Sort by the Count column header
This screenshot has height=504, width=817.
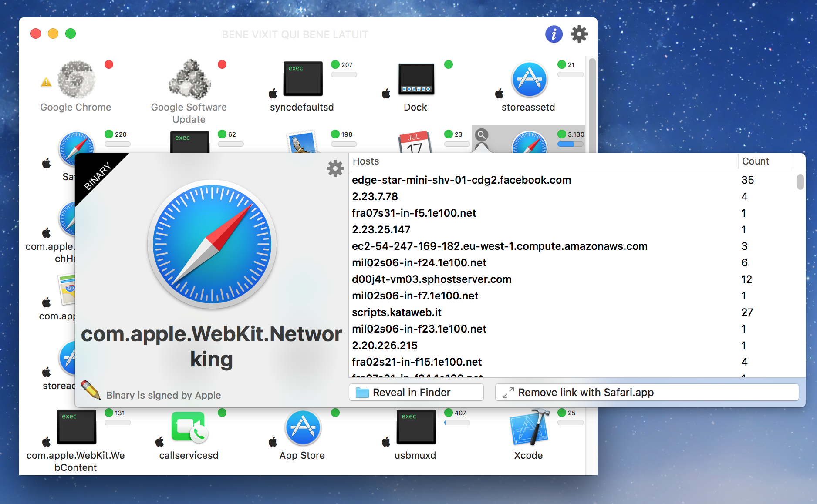(x=765, y=161)
